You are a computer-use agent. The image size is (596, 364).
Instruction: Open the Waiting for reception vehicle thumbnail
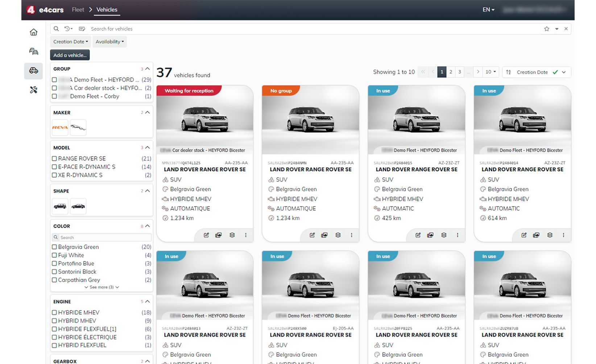(205, 120)
